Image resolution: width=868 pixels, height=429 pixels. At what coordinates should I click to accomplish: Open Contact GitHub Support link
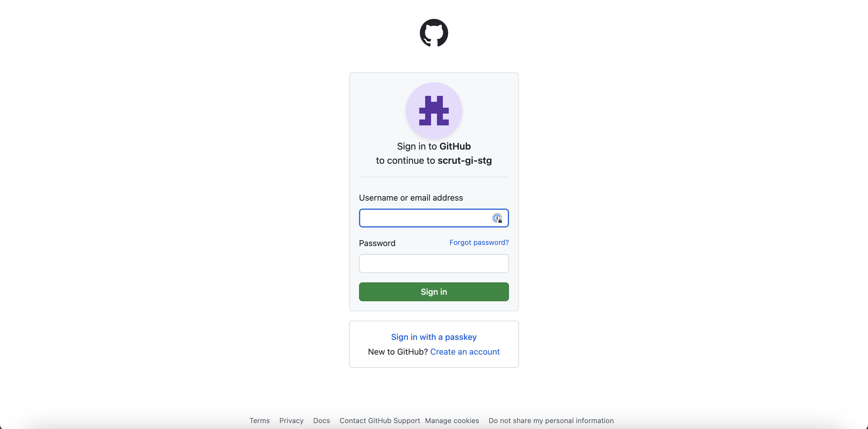pyautogui.click(x=380, y=420)
